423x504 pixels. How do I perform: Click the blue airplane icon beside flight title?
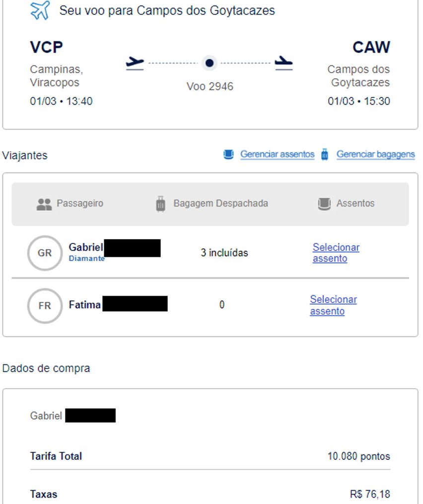pyautogui.click(x=40, y=10)
